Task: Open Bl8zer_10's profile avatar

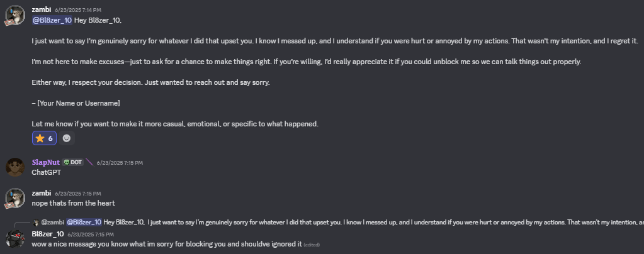Action: click(15, 239)
